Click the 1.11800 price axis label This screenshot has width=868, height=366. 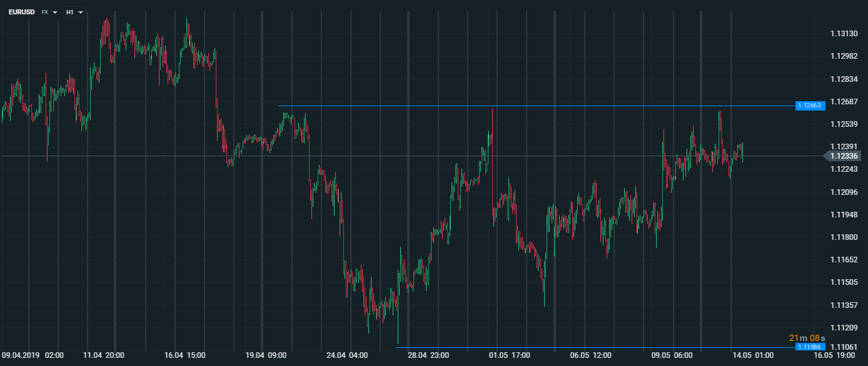843,237
